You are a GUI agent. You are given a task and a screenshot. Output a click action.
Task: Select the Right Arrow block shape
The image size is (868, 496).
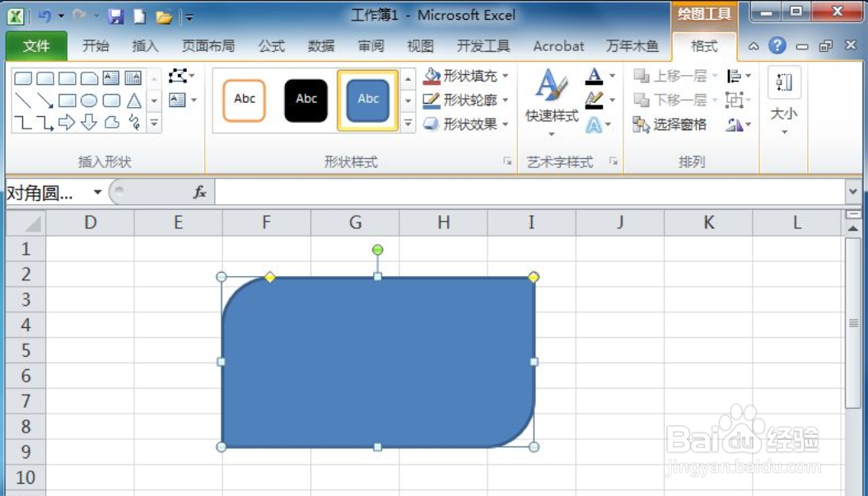click(67, 122)
